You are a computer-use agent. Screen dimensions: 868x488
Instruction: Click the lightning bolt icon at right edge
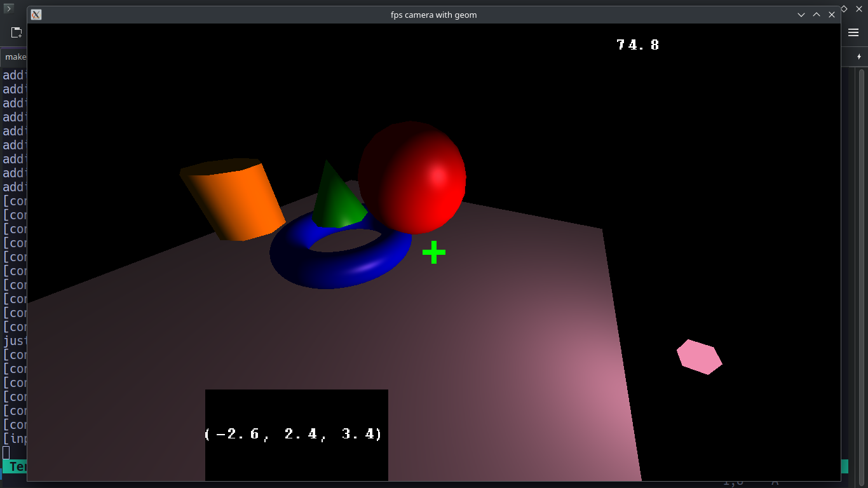pos(859,57)
